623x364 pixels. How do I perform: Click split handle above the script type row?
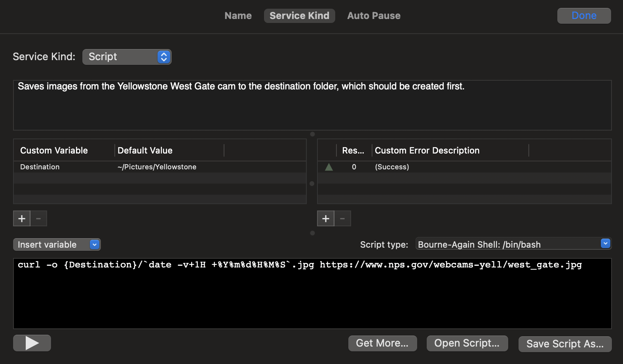(312, 233)
